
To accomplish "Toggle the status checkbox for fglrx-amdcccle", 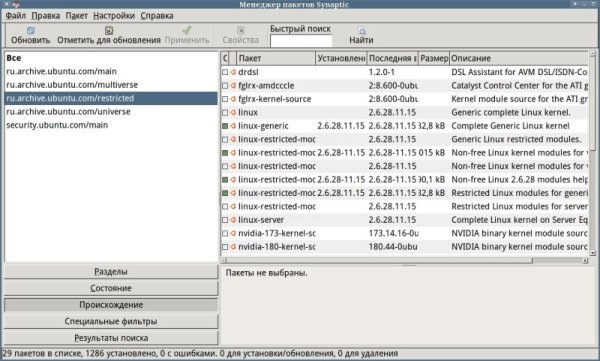I will 225,85.
